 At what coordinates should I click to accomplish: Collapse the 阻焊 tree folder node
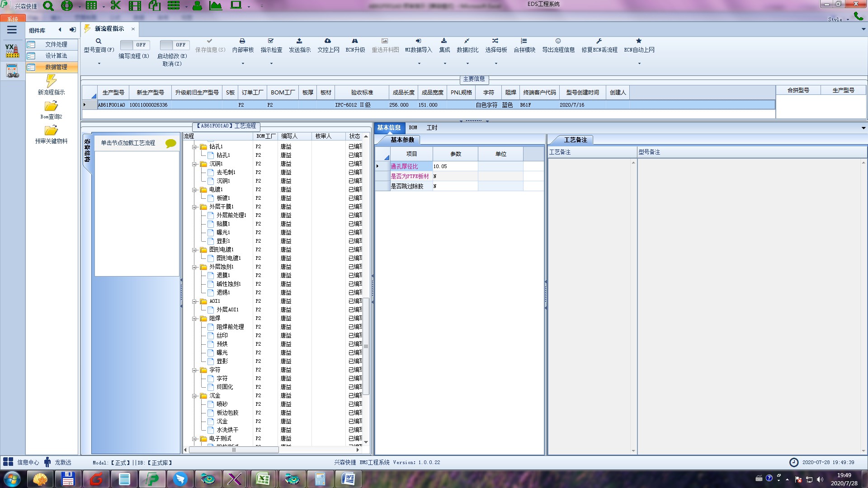click(194, 319)
